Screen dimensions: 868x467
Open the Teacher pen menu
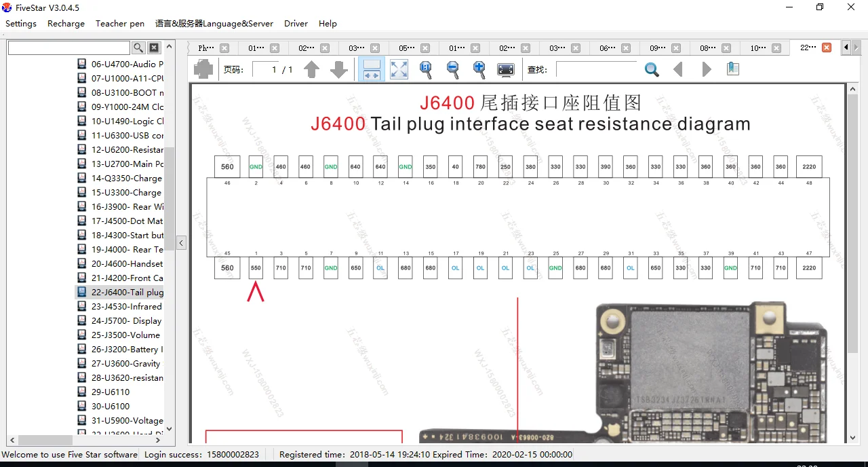point(120,23)
